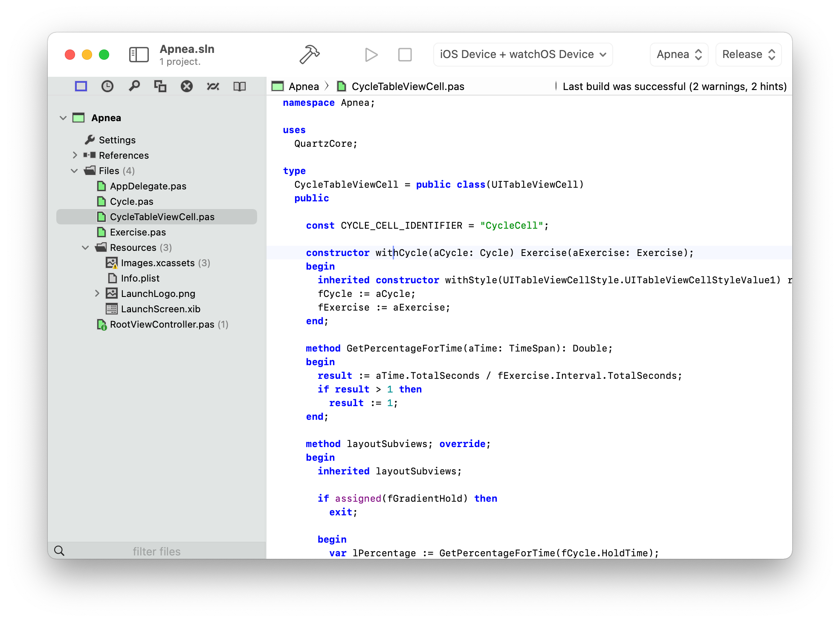Click the CYCLE_CELL_IDENTIFIER constant name
The width and height of the screenshot is (840, 622).
point(401,226)
